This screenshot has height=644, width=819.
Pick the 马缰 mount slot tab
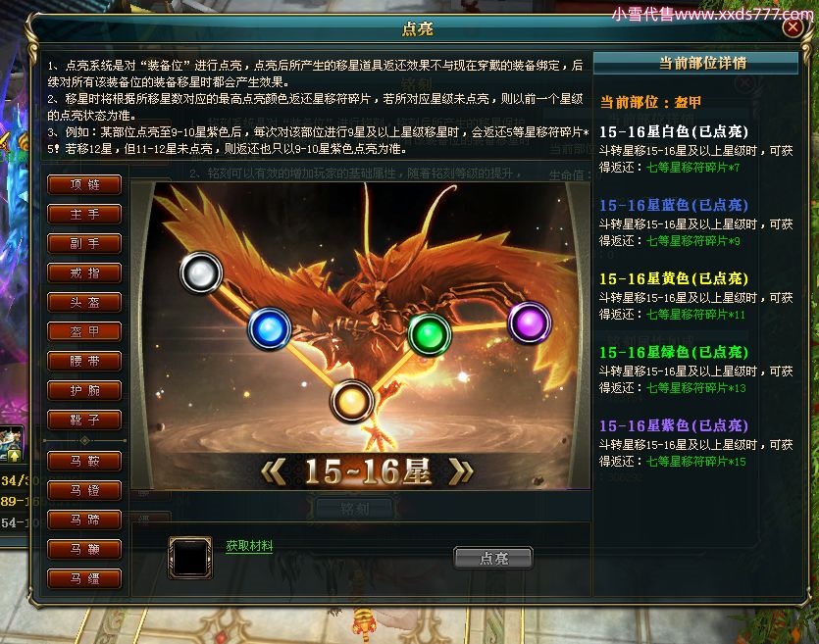tap(84, 578)
